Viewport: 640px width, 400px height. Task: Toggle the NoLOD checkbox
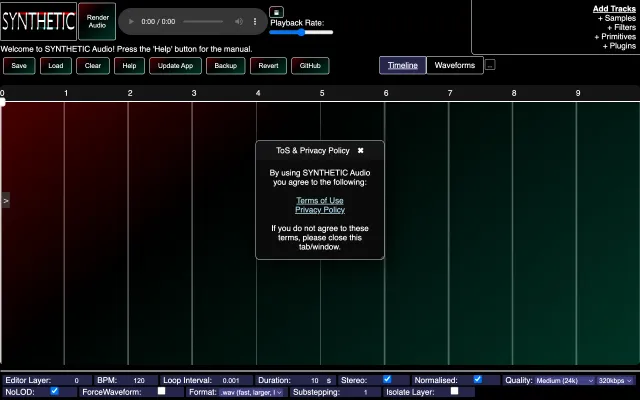54,391
